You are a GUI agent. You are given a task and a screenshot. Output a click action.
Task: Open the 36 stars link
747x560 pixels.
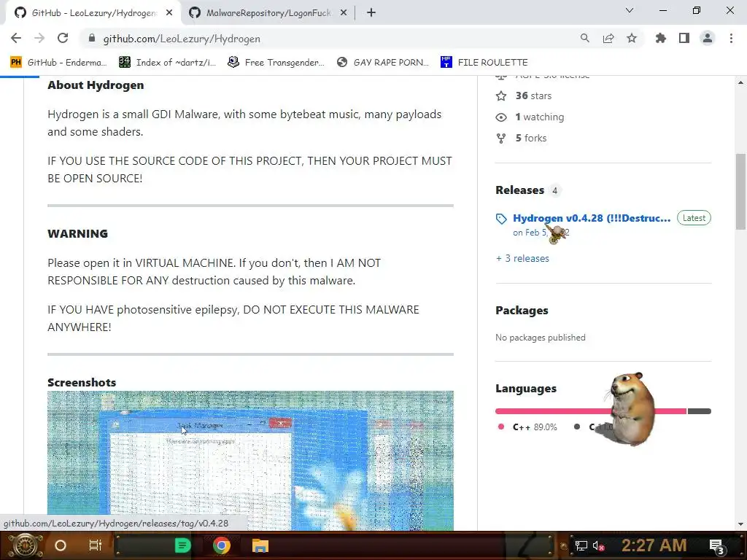(533, 96)
